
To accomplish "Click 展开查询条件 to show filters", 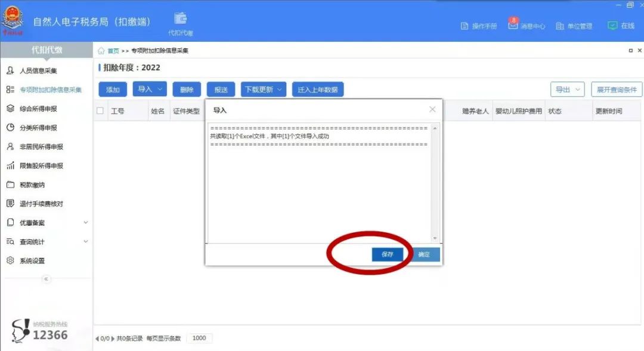I will coord(617,89).
